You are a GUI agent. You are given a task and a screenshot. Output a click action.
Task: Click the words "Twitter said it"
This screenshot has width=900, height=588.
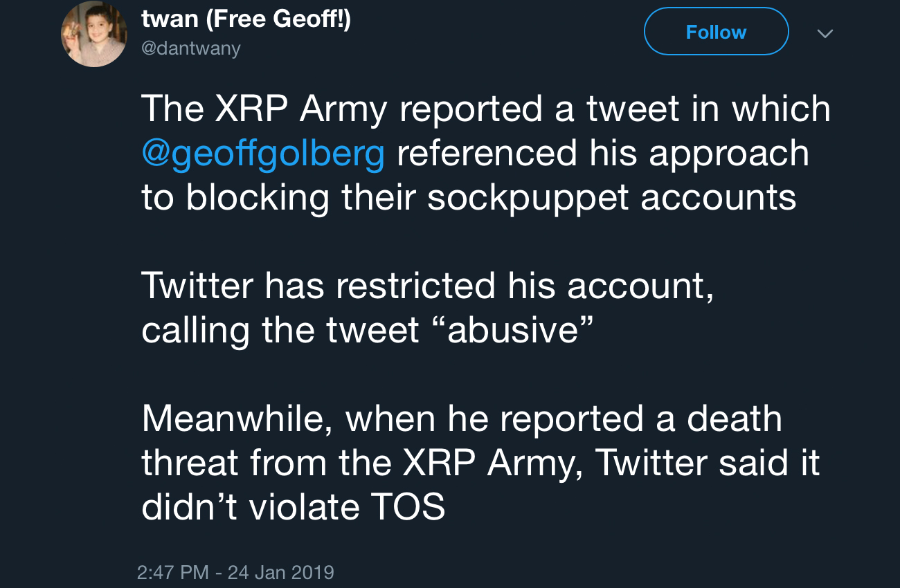pos(708,463)
